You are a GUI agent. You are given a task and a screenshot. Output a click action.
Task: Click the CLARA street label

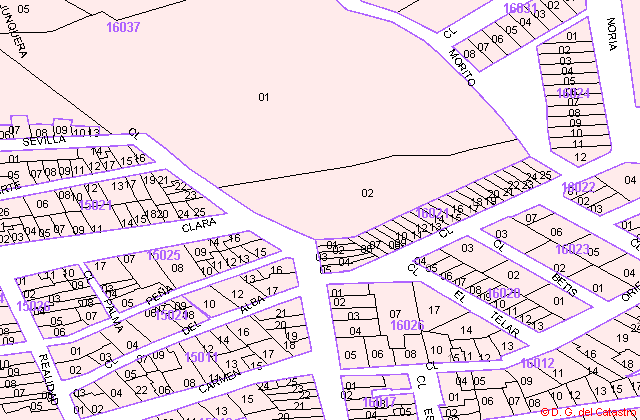tap(199, 225)
